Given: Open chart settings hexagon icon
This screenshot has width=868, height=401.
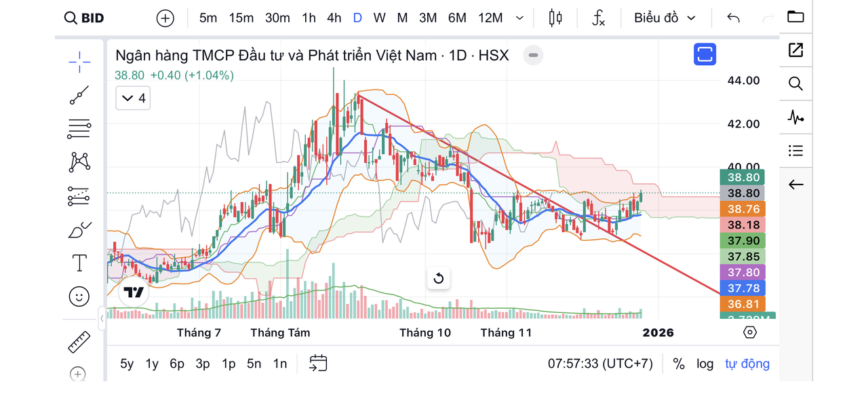Looking at the screenshot, I should pyautogui.click(x=749, y=332).
